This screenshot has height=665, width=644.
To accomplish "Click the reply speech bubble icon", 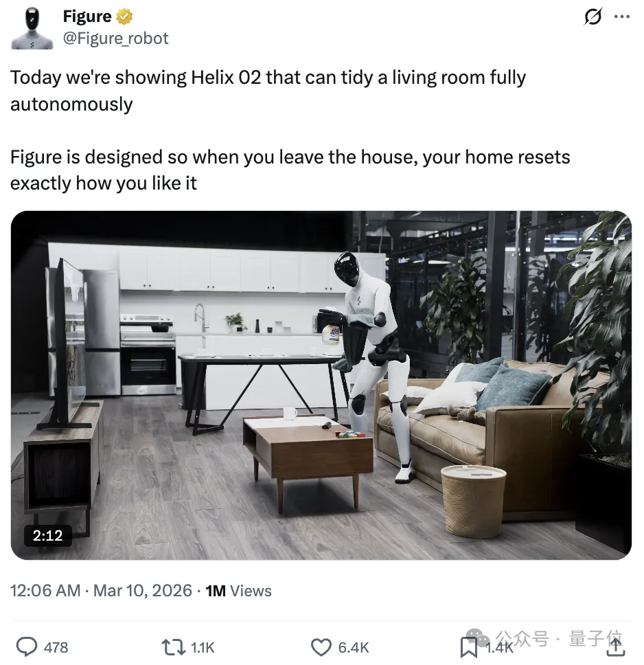I will pyautogui.click(x=27, y=647).
